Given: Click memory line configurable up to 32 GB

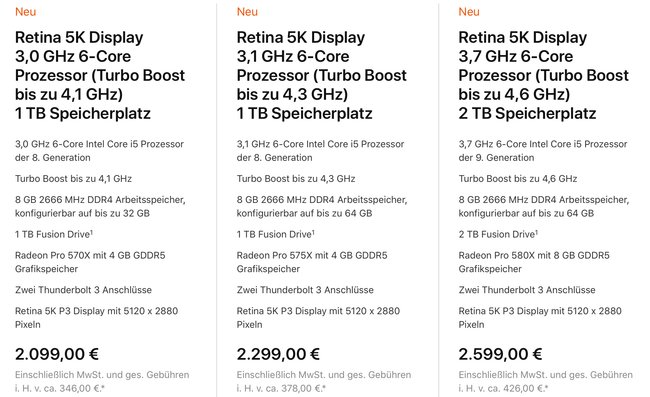Looking at the screenshot, I should (x=100, y=206).
